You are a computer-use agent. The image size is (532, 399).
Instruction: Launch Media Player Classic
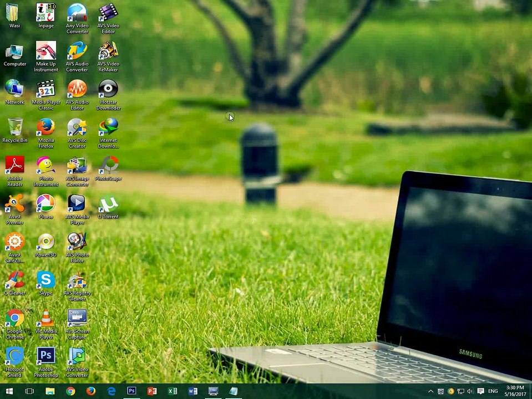pos(46,95)
